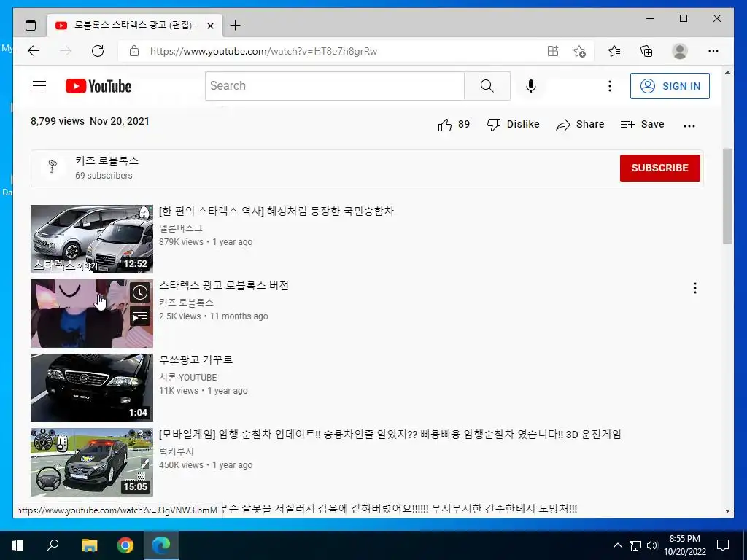This screenshot has width=747, height=560.
Task: Add hovered video to Watch later
Action: click(139, 292)
